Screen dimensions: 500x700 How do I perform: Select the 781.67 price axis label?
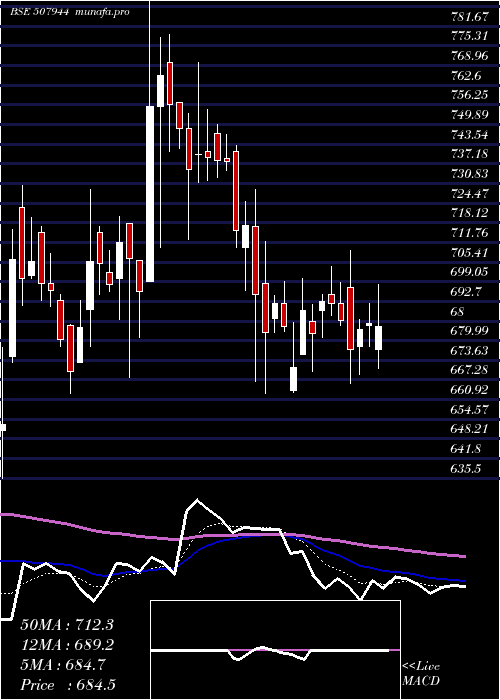[469, 17]
